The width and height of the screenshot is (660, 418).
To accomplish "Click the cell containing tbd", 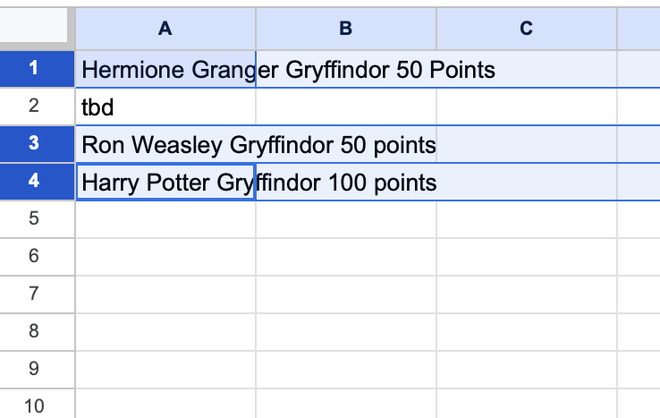I will (165, 107).
